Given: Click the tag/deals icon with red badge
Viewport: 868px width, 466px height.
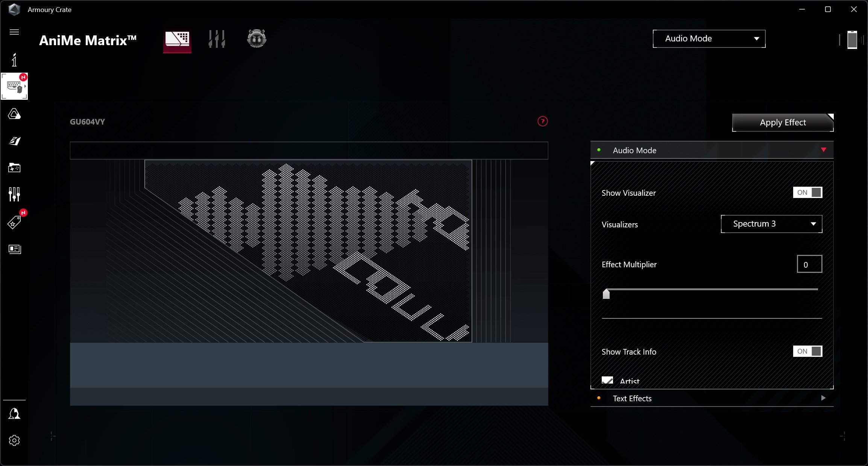Looking at the screenshot, I should click(14, 222).
